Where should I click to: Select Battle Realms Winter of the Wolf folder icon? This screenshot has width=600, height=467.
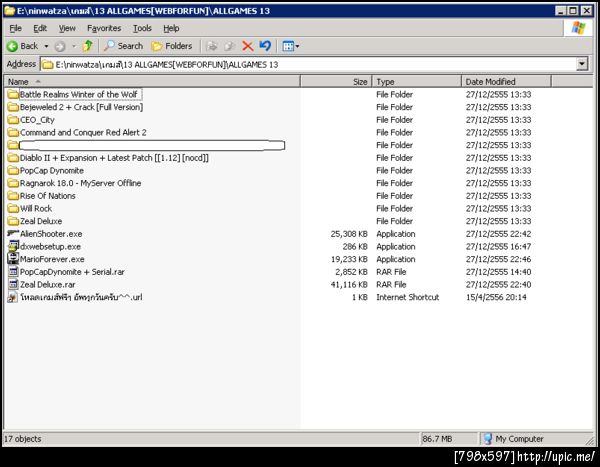click(x=13, y=94)
